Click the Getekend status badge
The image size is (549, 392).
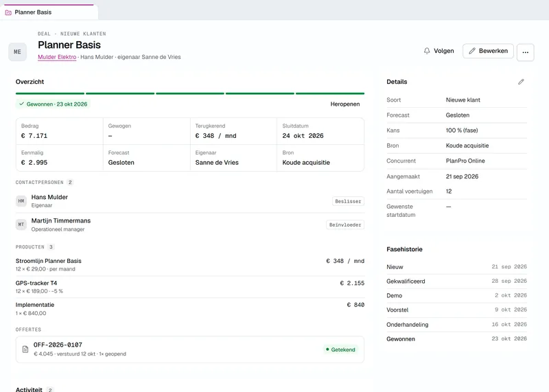click(340, 349)
